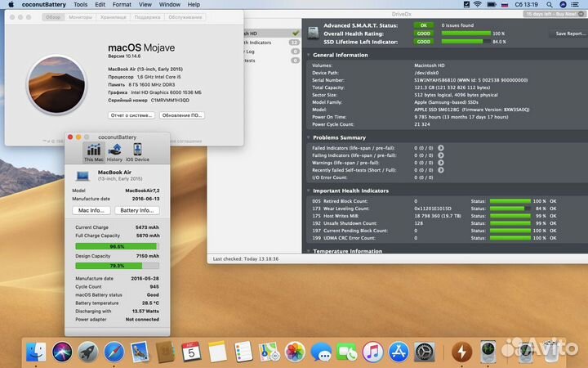588x368 pixels.
Task: Open Notes icon in Dock
Action: click(217, 352)
